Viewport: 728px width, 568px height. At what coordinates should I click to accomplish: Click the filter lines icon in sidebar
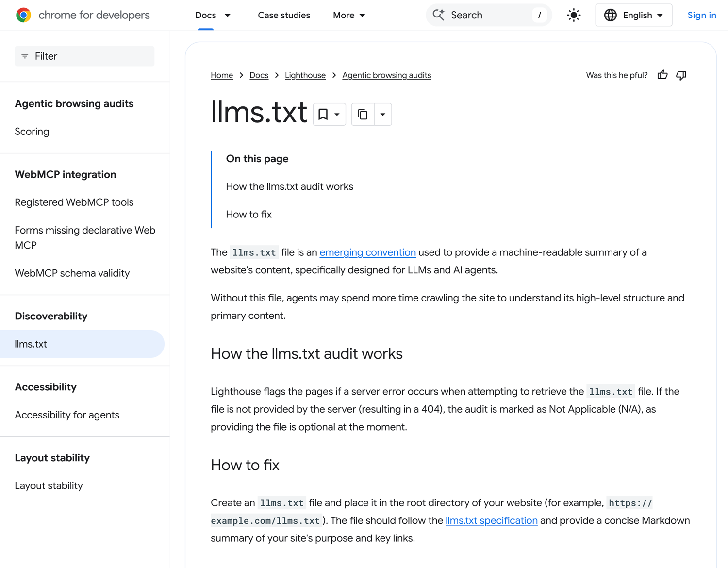tap(25, 56)
